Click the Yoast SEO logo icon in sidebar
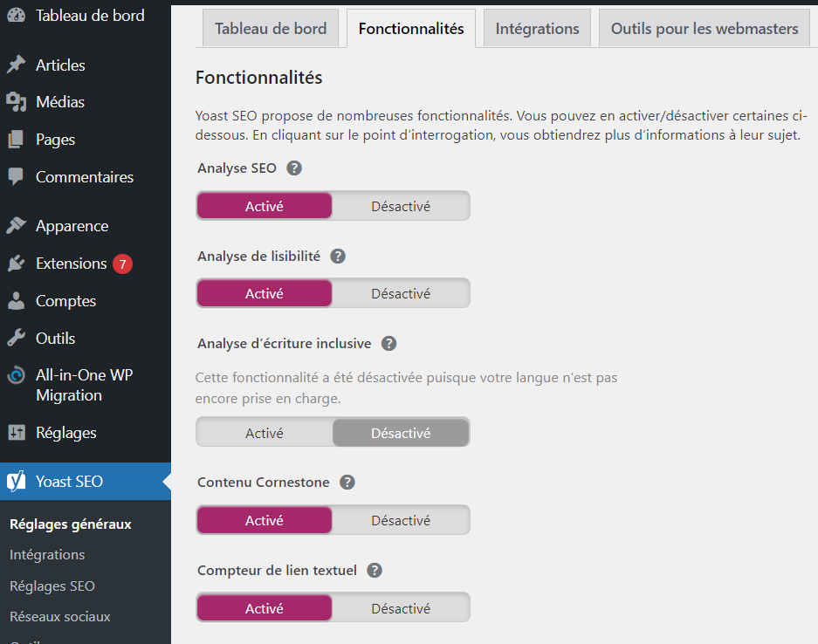This screenshot has width=818, height=644. (16, 482)
